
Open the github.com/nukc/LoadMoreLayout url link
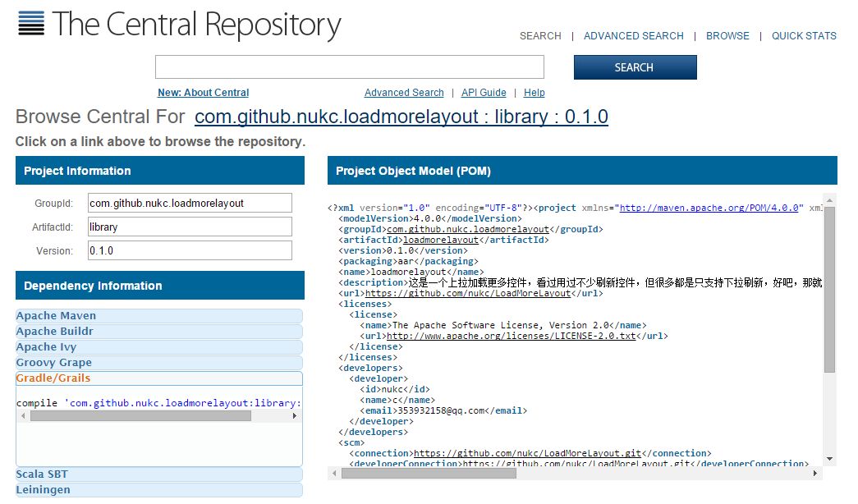(468, 293)
